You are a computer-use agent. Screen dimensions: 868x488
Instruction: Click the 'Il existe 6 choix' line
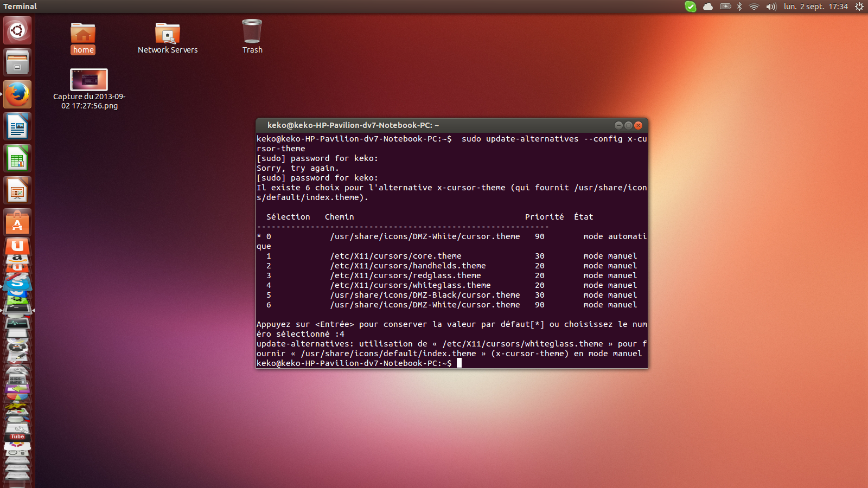452,188
